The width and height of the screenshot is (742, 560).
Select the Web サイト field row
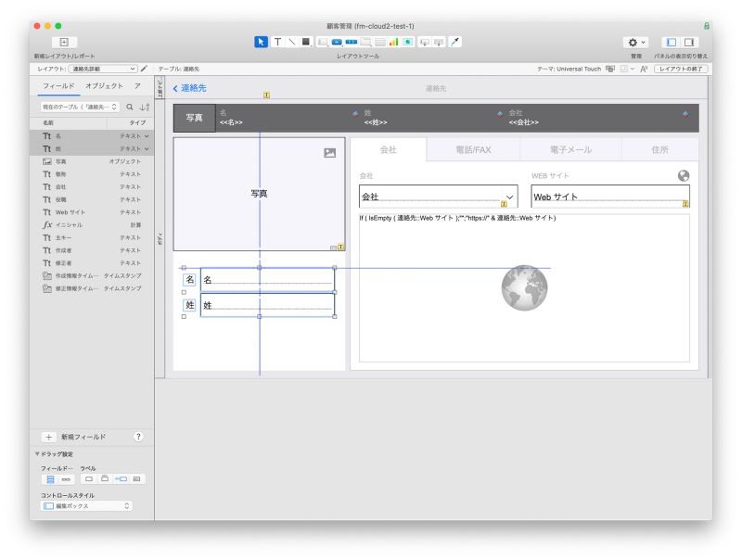(x=92, y=212)
